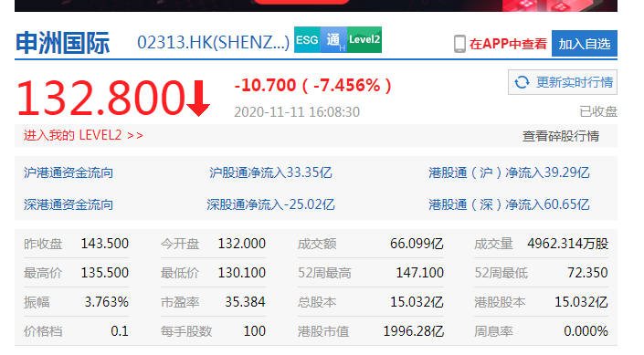Open 查看碎股行情 link

(561, 136)
